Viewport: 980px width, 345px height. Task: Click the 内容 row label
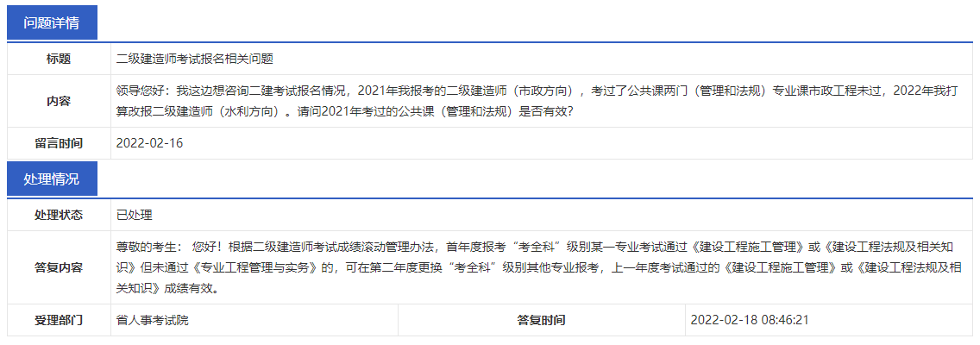click(59, 101)
